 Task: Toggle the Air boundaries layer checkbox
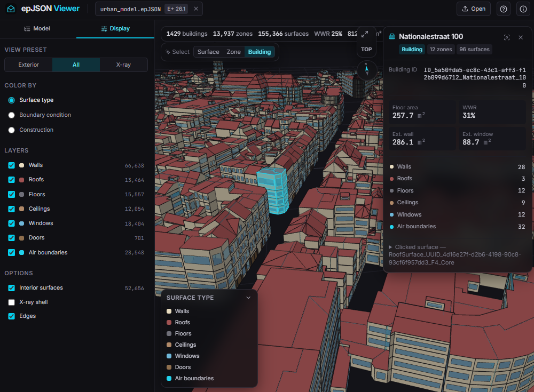(x=12, y=252)
